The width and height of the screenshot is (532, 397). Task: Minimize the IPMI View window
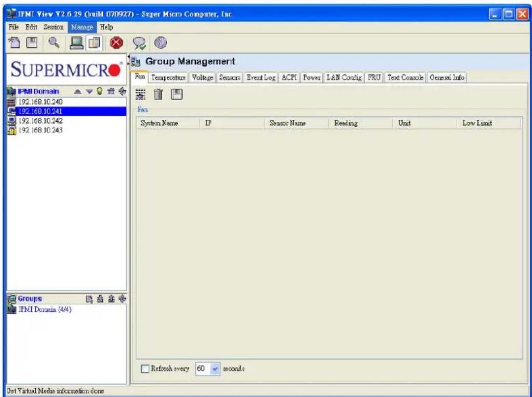[x=495, y=14]
